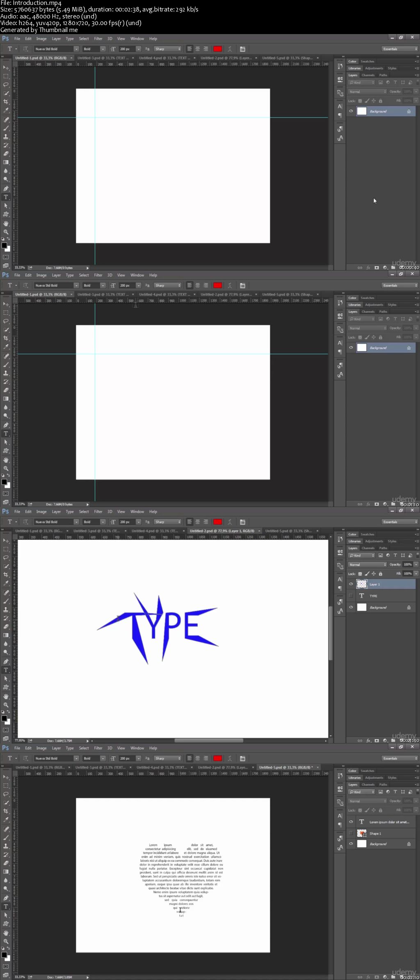Screen dimensions: 420x980
Task: Select the Eraser tool in the 00:01:10 frame
Action: [x=6, y=390]
